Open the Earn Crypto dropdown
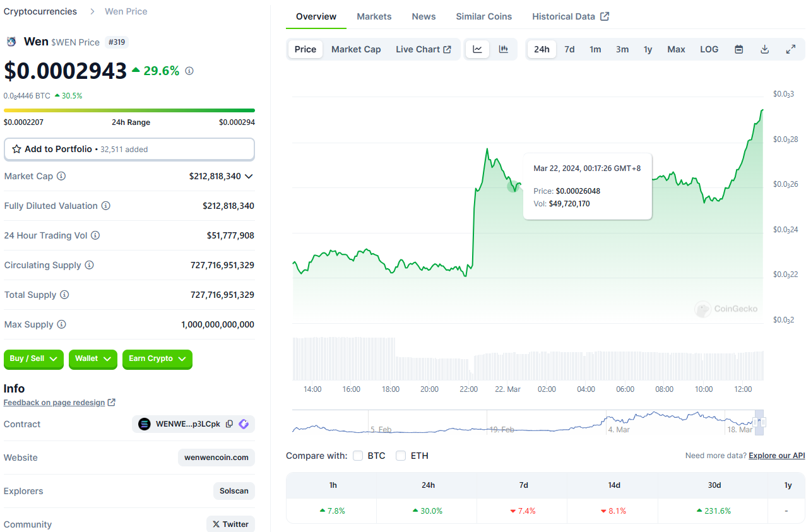806x532 pixels. click(157, 358)
